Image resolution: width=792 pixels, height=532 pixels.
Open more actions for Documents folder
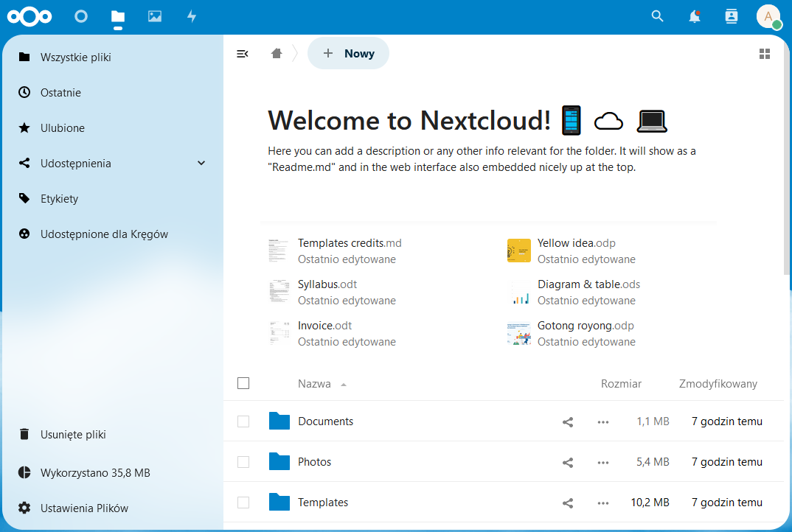(603, 422)
